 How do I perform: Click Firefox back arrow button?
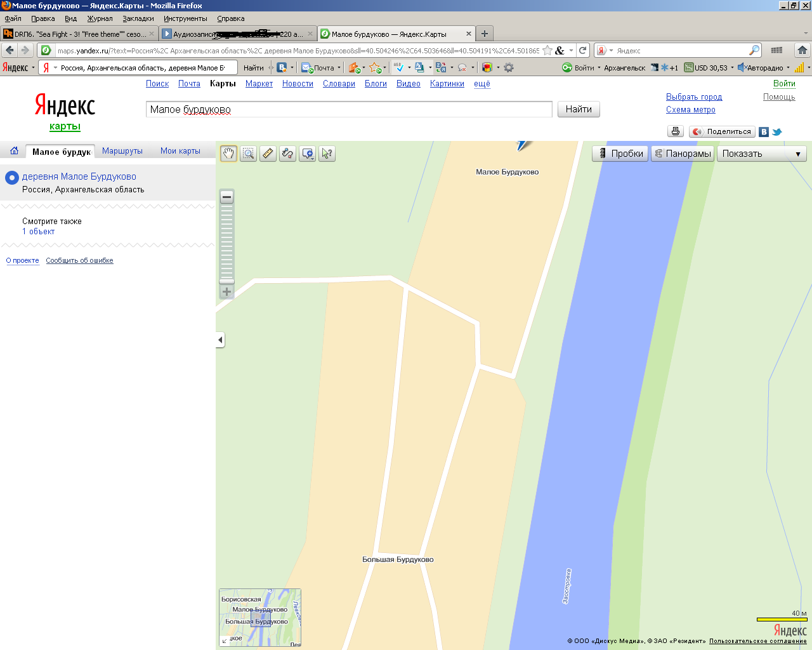click(10, 50)
